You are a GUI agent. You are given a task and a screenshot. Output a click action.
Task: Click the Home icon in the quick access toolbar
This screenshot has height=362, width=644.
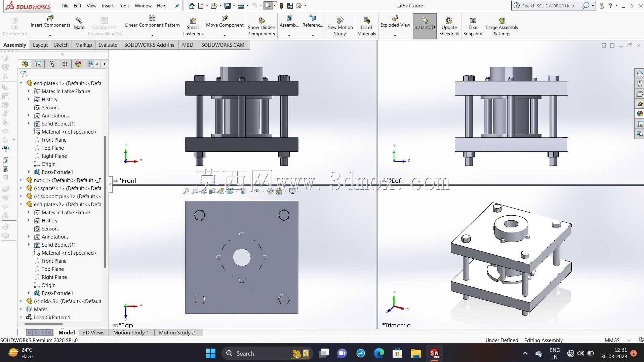[x=192, y=6]
